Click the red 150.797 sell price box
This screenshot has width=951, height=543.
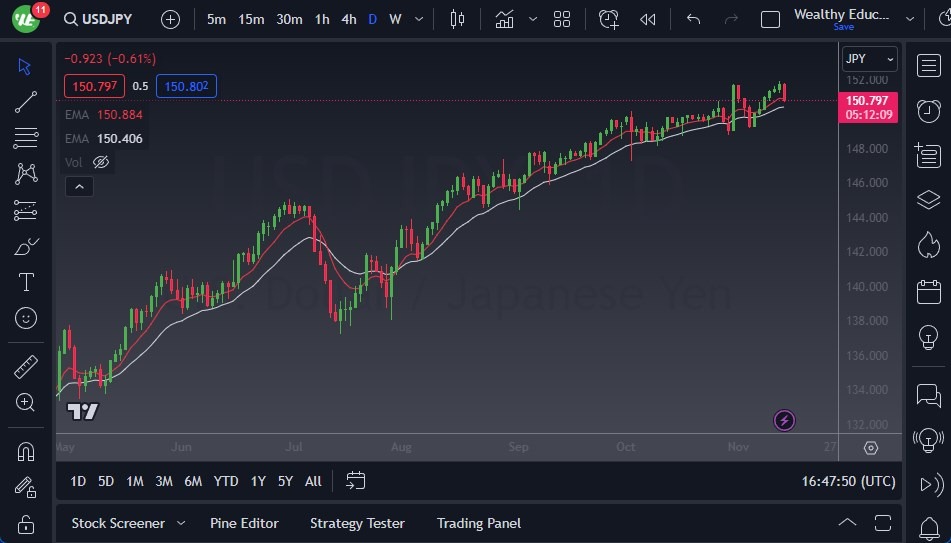(x=95, y=86)
